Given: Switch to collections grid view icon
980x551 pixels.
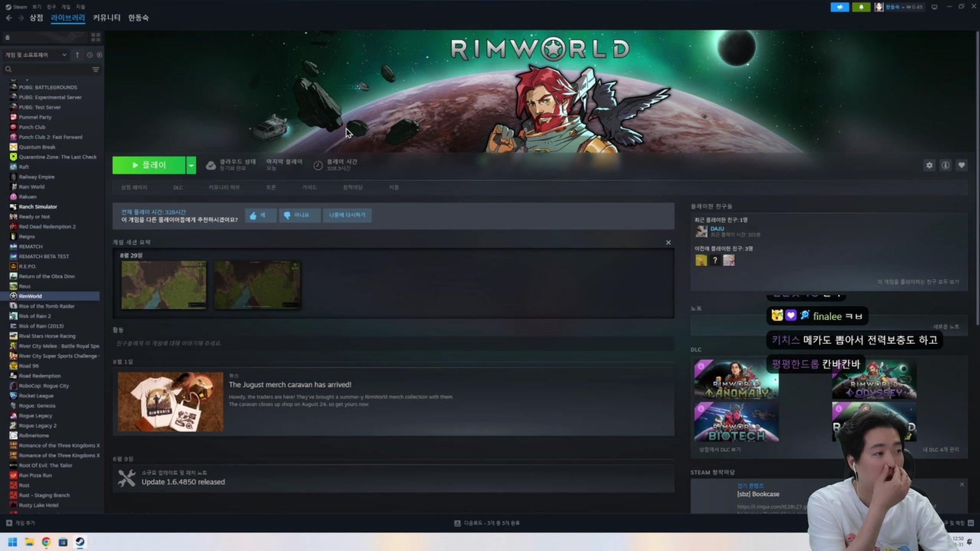Looking at the screenshot, I should (96, 37).
